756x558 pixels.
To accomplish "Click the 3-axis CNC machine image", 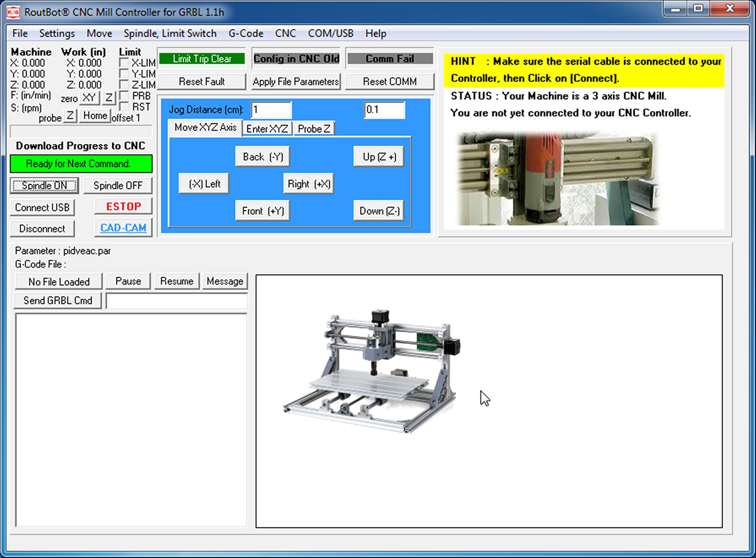I will tap(372, 371).
